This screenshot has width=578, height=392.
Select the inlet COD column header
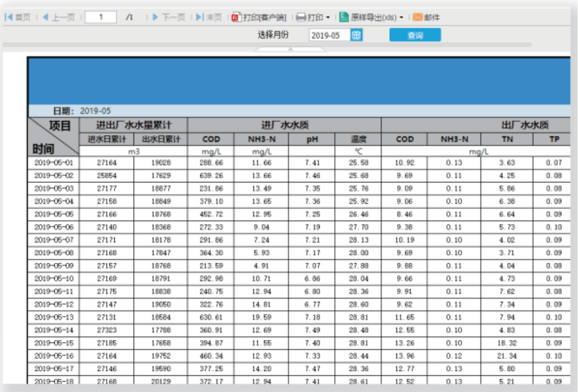[211, 139]
